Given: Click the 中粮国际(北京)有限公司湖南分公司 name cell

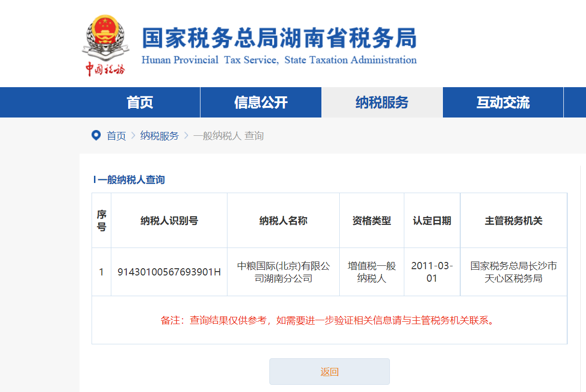Looking at the screenshot, I should tap(283, 272).
